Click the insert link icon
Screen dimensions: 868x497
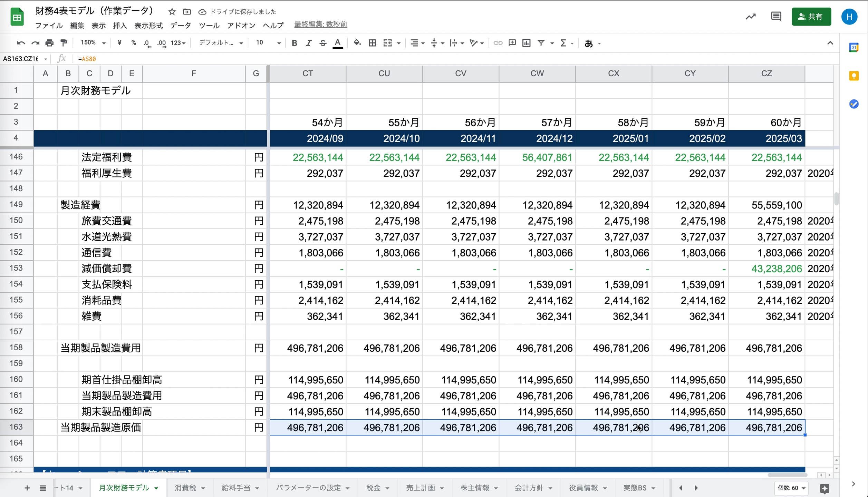498,43
